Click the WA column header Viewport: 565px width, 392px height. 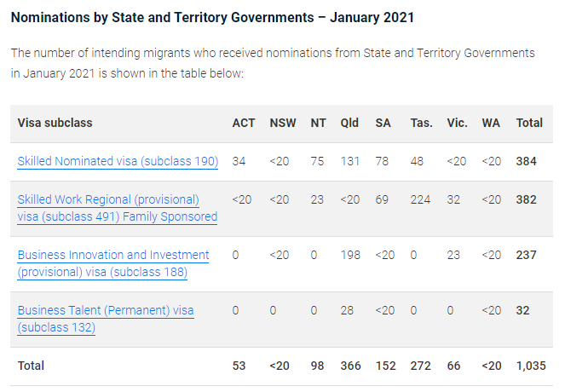[491, 123]
